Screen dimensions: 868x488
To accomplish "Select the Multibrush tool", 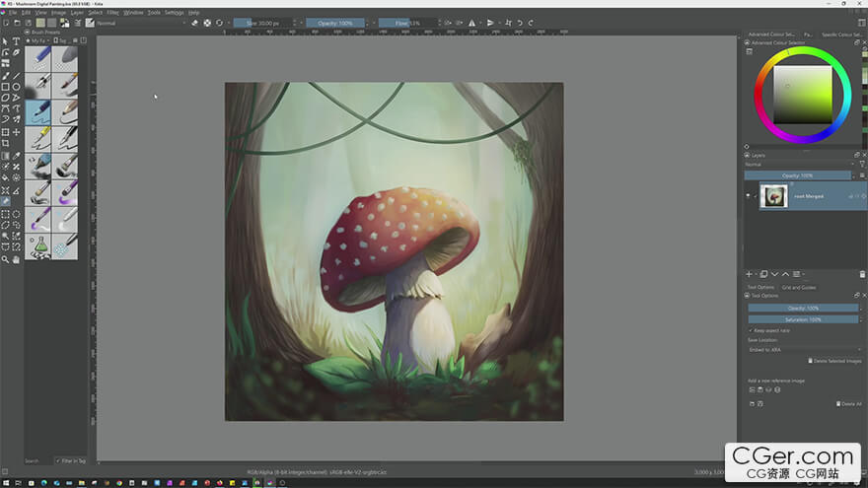I will [x=16, y=119].
